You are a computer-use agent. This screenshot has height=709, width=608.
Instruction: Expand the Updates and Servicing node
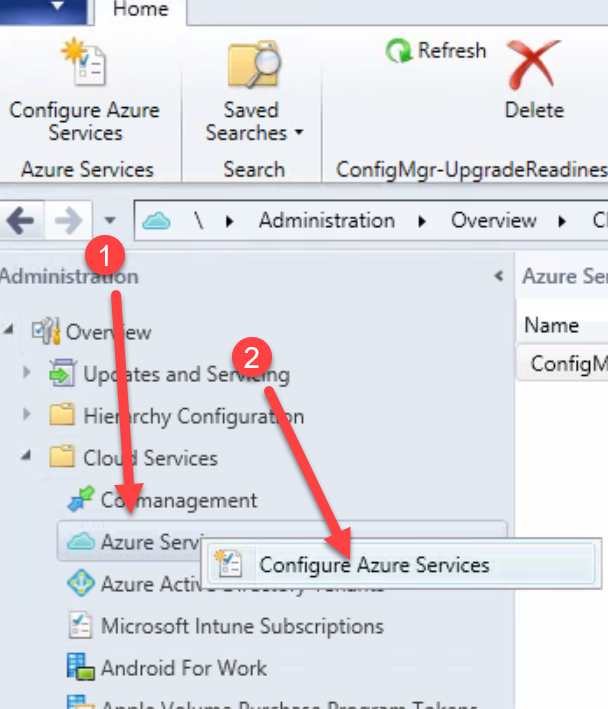[28, 374]
